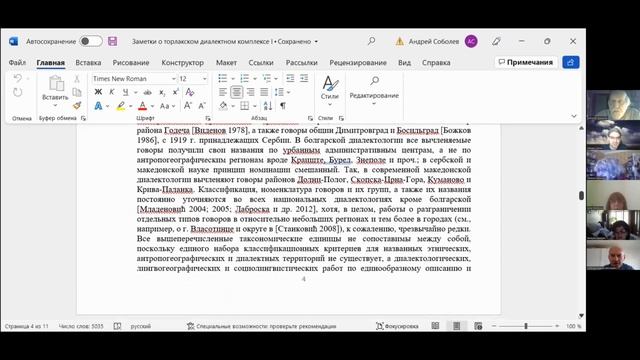This screenshot has height=360, width=640.
Task: Click the pen icon in title bar
Action: coord(496,41)
